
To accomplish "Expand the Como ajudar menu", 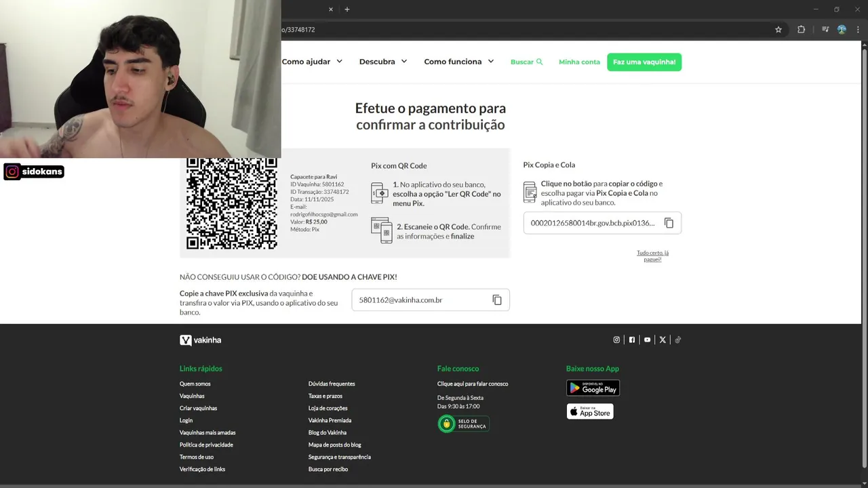I will (x=312, y=62).
